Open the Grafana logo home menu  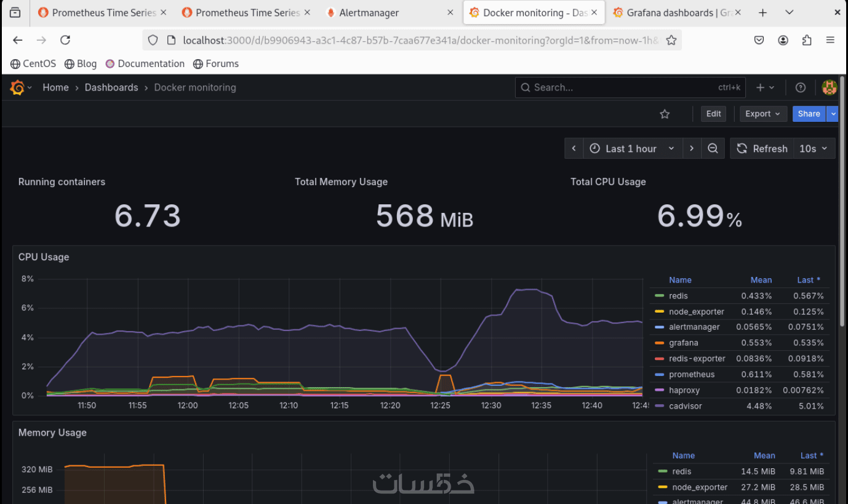tap(17, 87)
